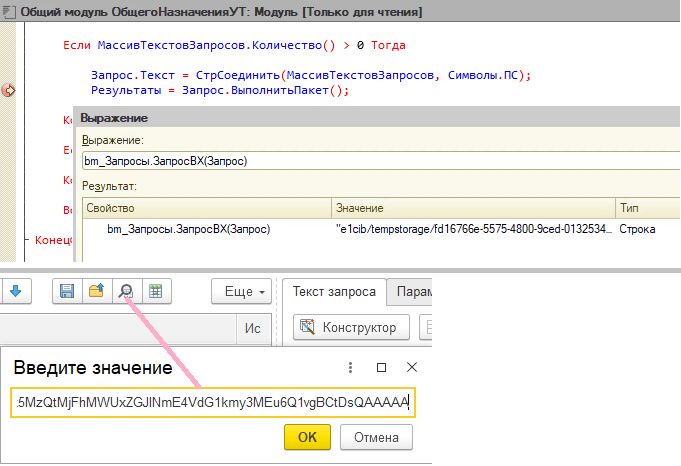Switch to the Параметры tab

[x=410, y=291]
